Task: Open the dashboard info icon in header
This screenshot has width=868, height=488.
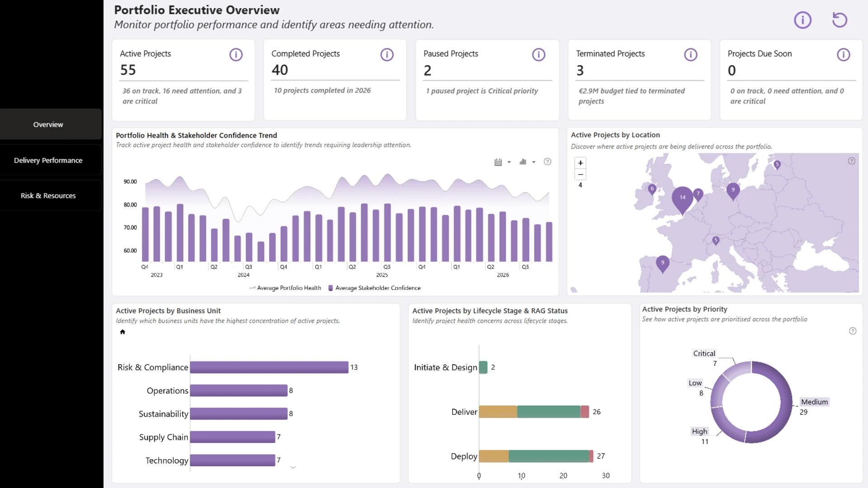Action: [x=803, y=20]
